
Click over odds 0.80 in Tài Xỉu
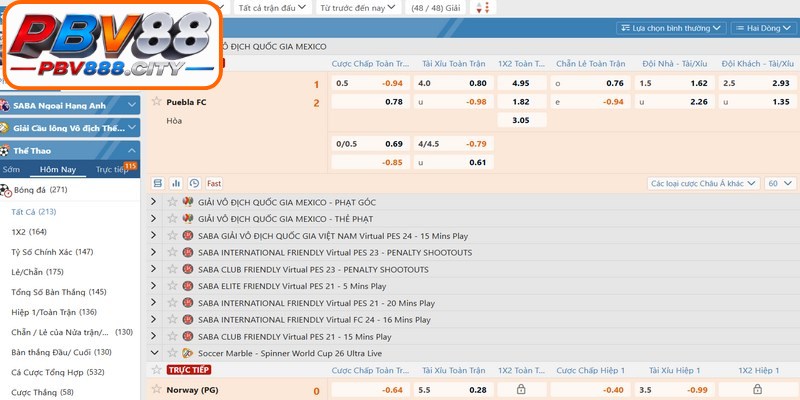coord(454,83)
